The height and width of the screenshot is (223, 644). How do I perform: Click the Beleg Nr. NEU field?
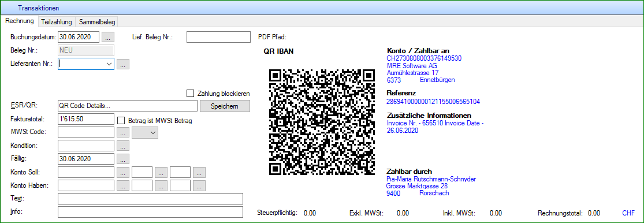pyautogui.click(x=86, y=50)
